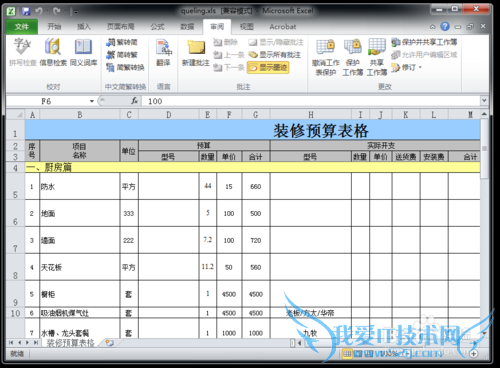Click 共享工作簿 share workbook

coord(377,57)
